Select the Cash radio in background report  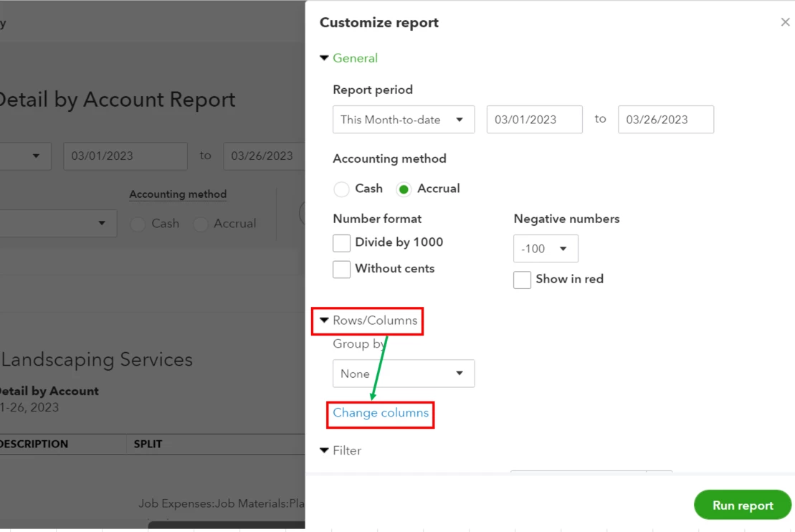point(138,224)
